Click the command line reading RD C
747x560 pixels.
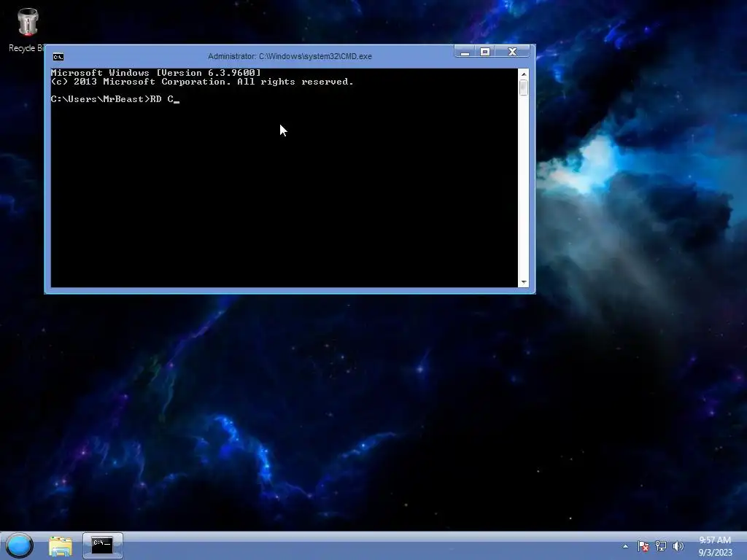115,99
